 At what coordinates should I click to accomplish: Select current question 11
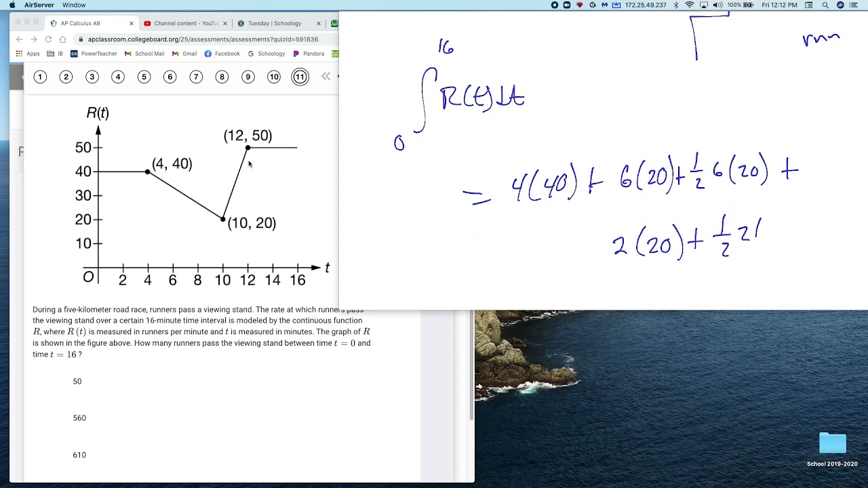[300, 77]
